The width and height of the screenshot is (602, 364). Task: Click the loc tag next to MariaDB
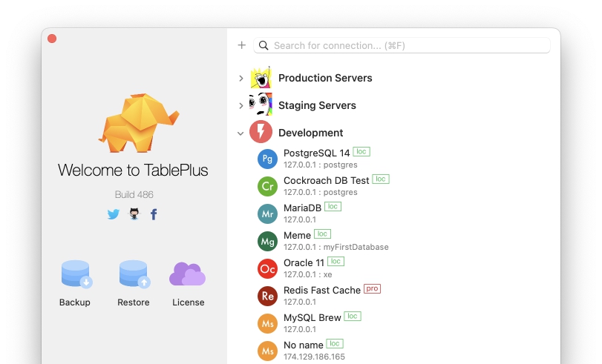(333, 206)
